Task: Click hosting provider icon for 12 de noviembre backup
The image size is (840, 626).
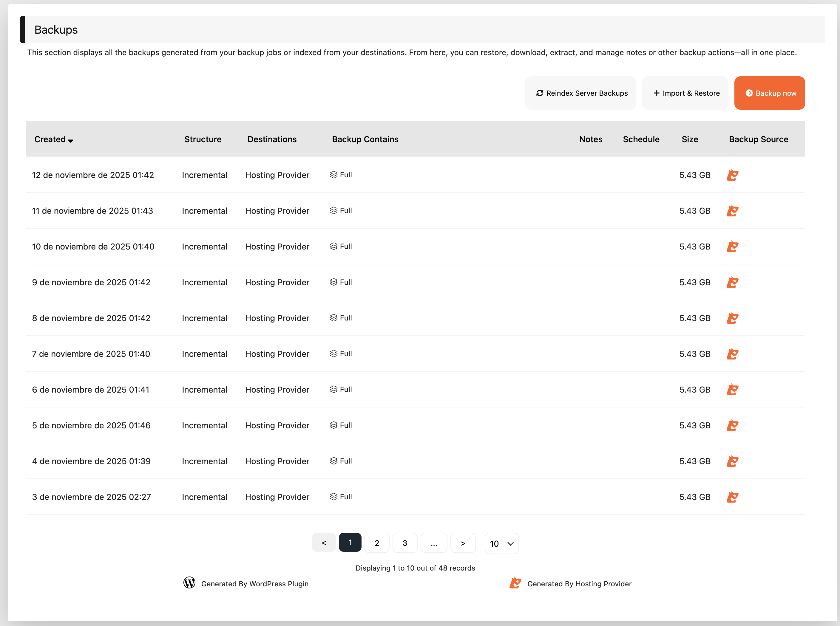Action: pyautogui.click(x=732, y=175)
